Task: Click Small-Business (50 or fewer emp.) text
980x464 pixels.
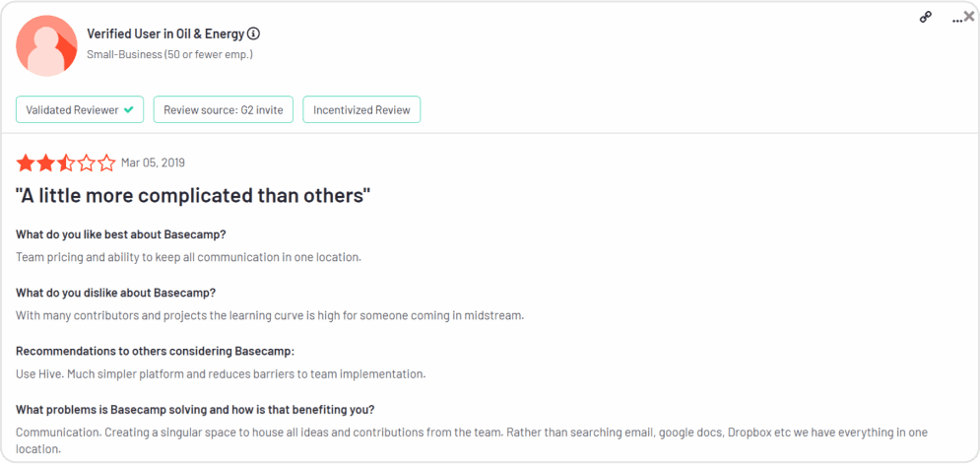Action: (170, 54)
